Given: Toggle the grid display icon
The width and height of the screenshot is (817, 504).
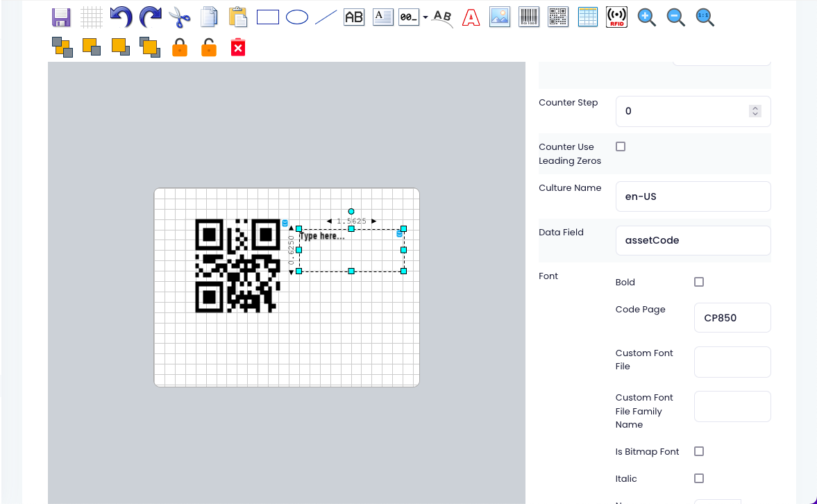Looking at the screenshot, I should (91, 17).
